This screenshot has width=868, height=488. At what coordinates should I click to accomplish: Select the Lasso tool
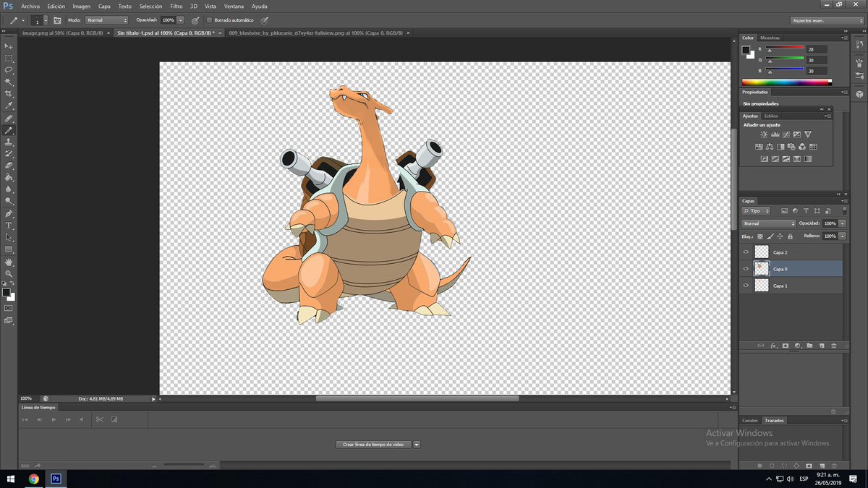point(9,70)
